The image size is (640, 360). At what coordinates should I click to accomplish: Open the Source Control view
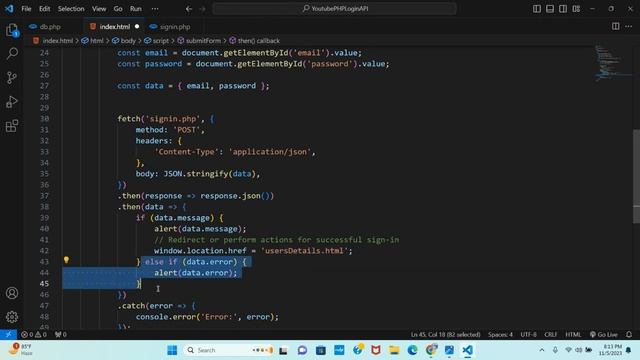(12, 78)
